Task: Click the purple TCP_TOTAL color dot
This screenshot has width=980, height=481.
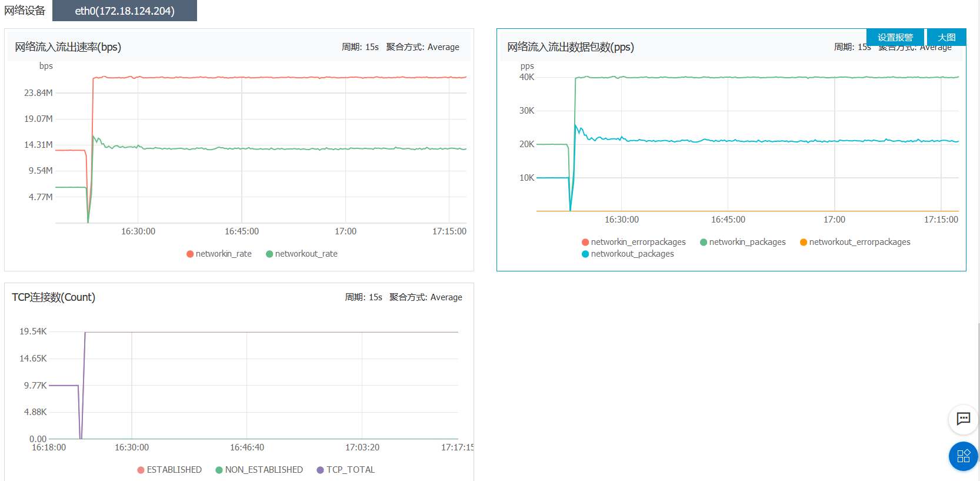Action: coord(321,470)
